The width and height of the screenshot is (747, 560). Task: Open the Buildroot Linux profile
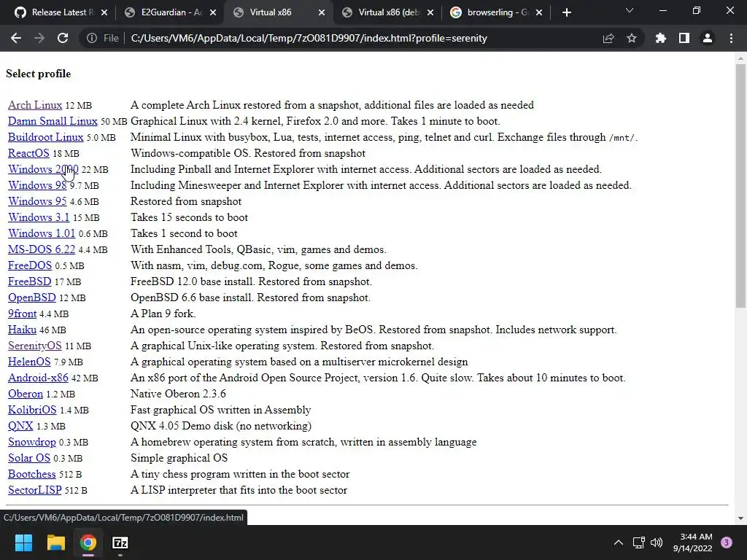click(x=45, y=137)
